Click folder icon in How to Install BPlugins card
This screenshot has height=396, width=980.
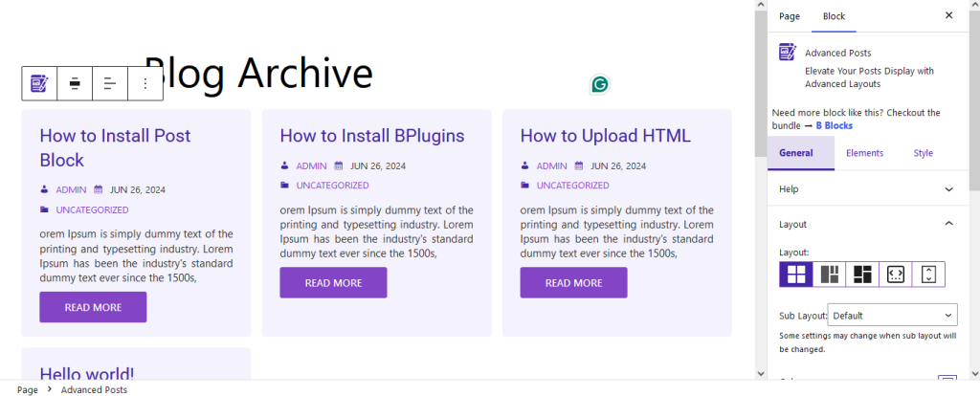(x=284, y=186)
